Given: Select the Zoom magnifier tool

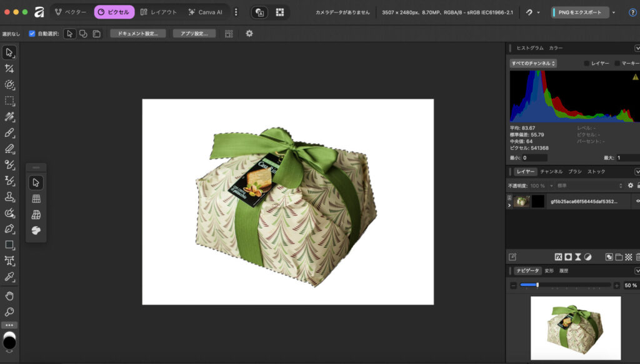Looking at the screenshot, I should pyautogui.click(x=9, y=312).
